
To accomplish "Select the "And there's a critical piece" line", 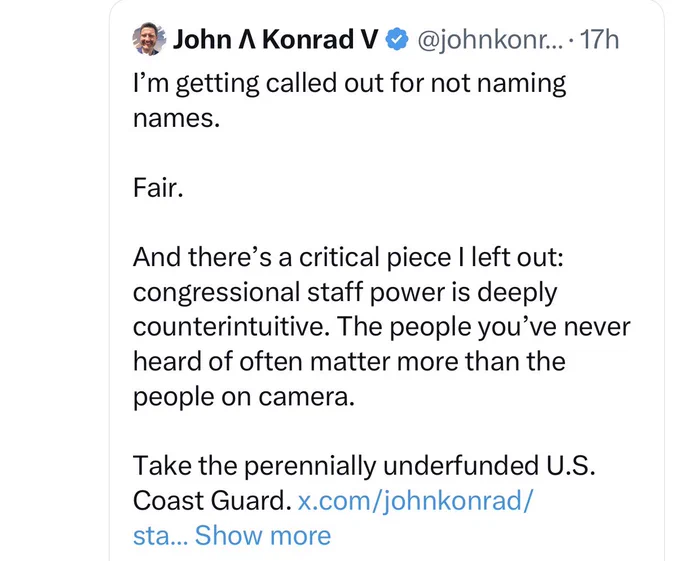I will (x=348, y=258).
